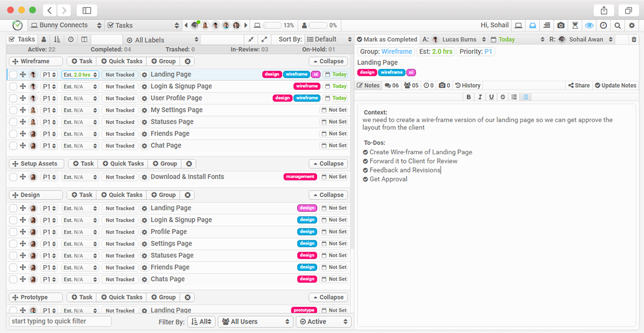Open the laptop icon beside Hi, Sohail
The width and height of the screenshot is (644, 333).
[519, 25]
